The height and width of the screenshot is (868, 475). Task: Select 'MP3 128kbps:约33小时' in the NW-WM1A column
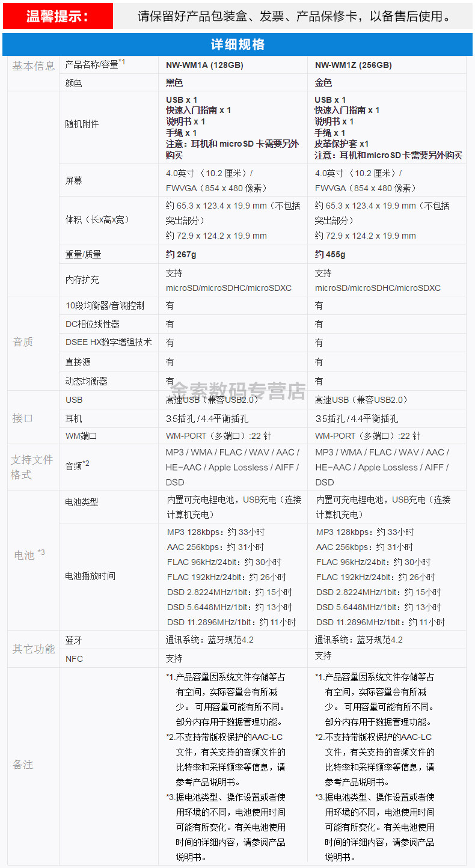216,532
